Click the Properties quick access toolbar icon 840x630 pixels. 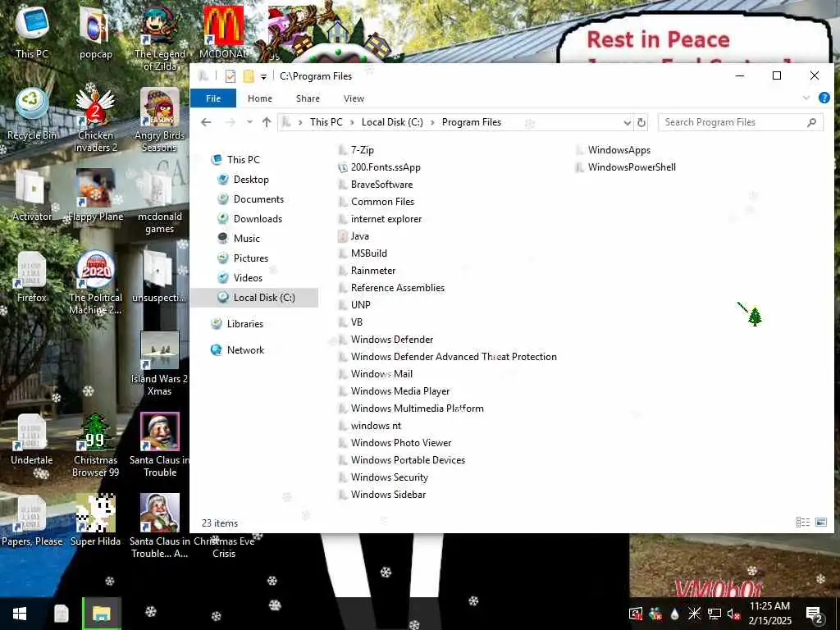[x=231, y=76]
